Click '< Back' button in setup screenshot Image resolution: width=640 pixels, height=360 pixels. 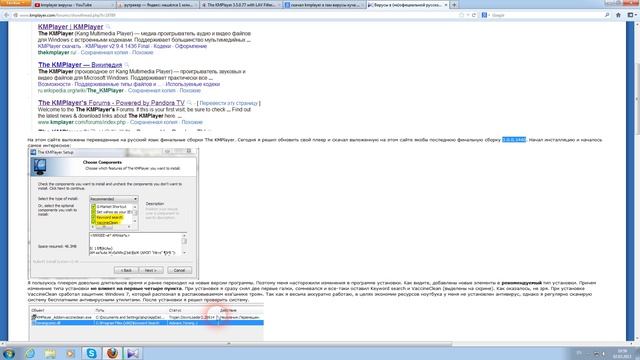126,270
